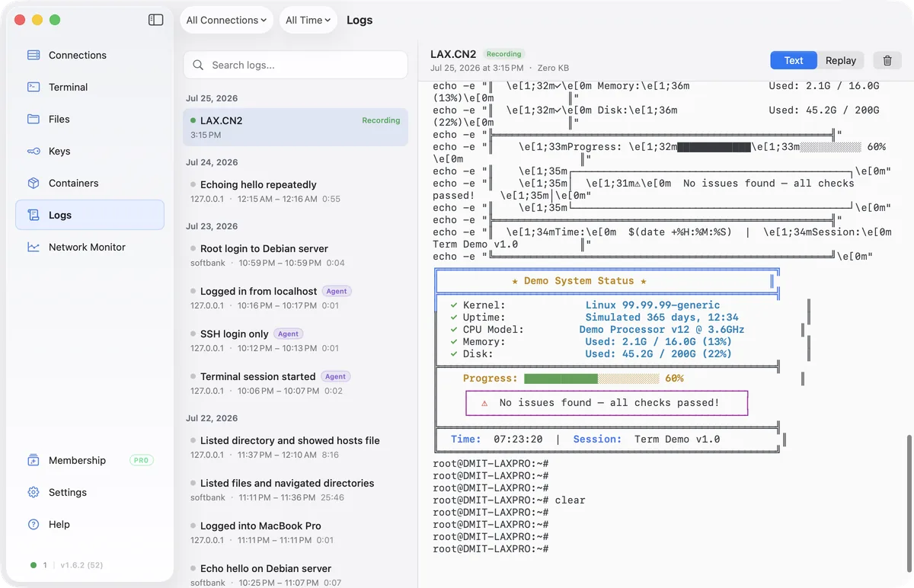Viewport: 914px width, 588px height.
Task: Open Network Monitor section
Action: (90, 247)
